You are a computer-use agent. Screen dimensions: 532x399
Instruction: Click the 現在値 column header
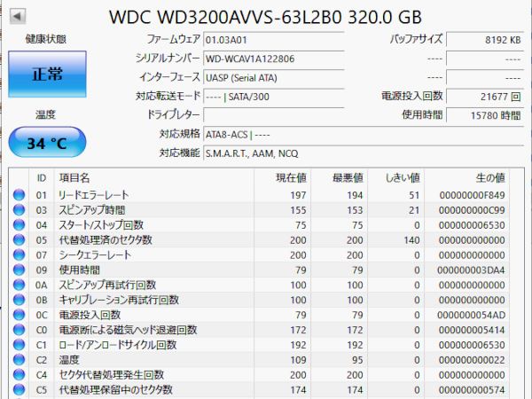tap(282, 178)
